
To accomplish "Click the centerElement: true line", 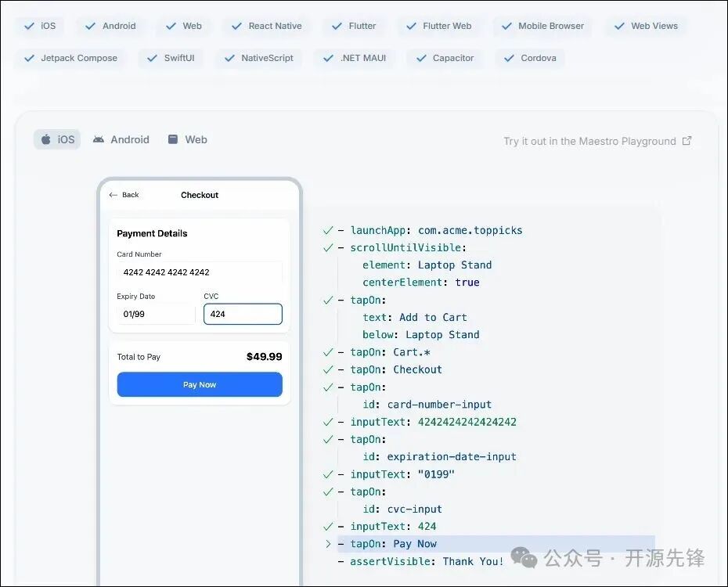I will (x=421, y=282).
